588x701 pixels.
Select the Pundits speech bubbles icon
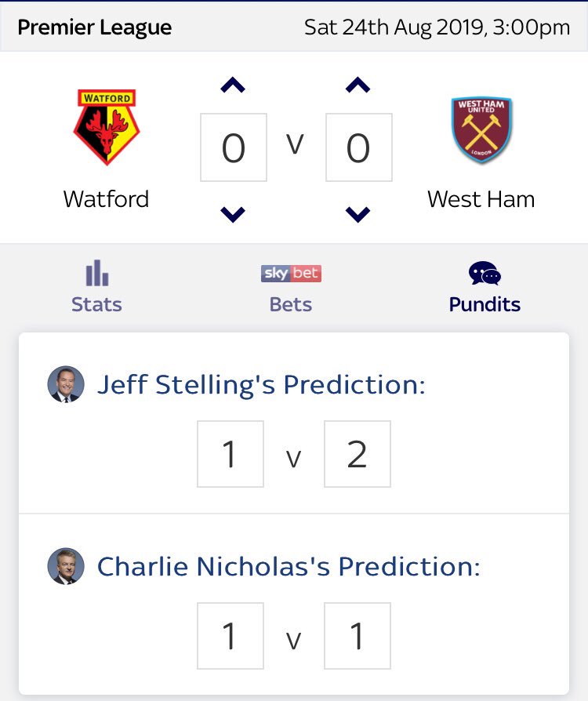click(485, 273)
